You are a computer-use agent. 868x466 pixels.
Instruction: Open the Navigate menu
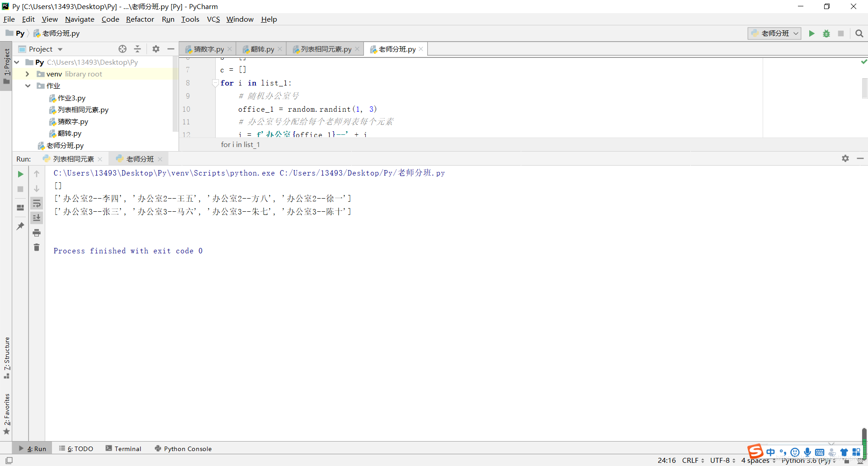click(x=80, y=19)
